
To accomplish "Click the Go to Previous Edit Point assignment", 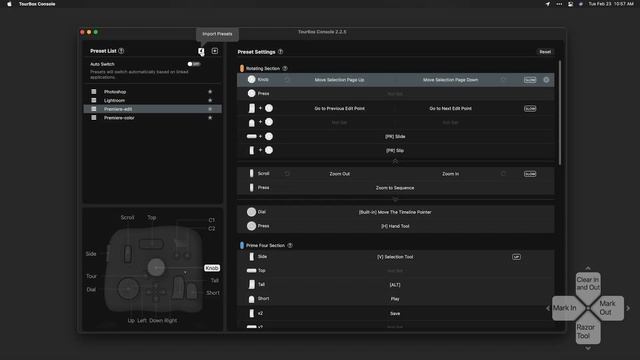I will [339, 109].
